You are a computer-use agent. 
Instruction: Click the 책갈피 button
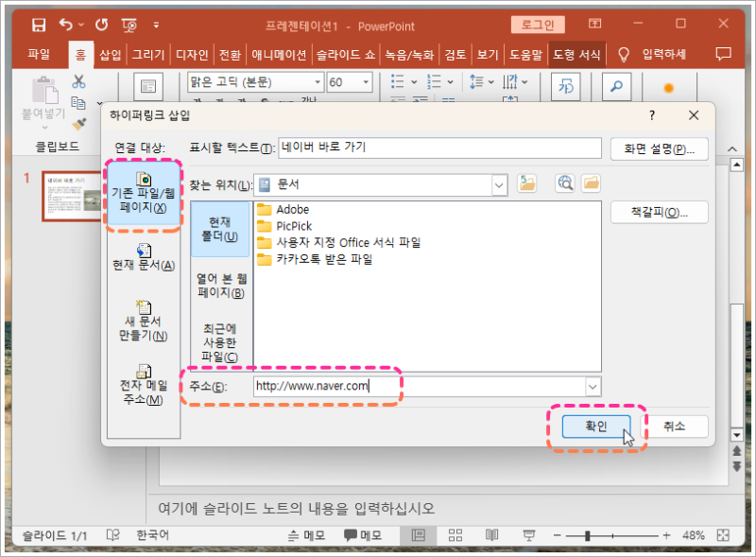click(x=659, y=213)
